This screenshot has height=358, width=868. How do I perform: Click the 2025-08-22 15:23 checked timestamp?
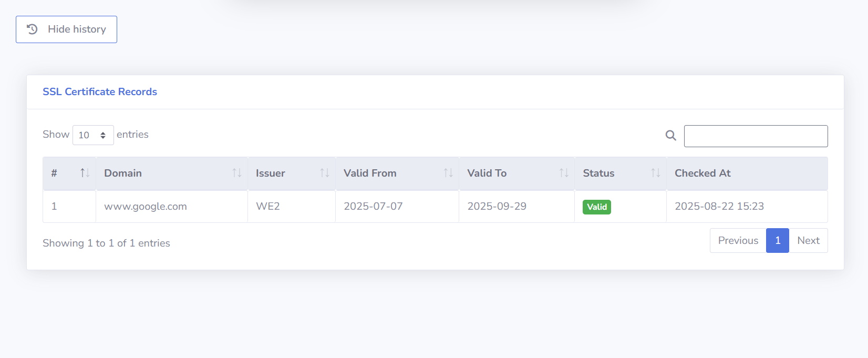[x=719, y=207]
